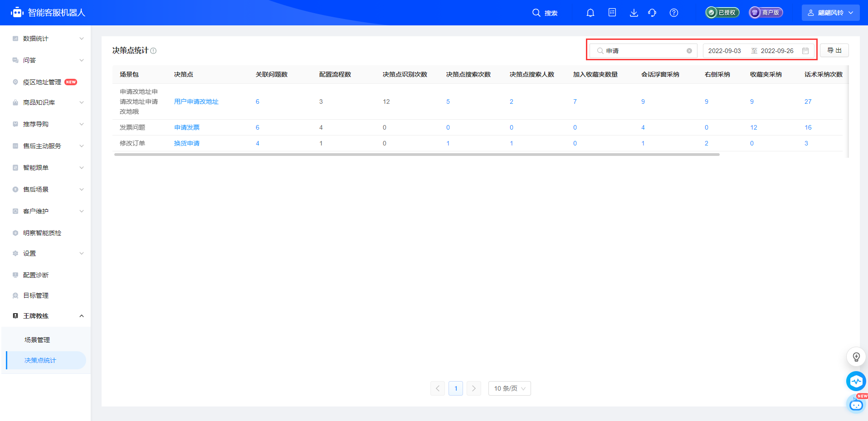Click the 申请 search input field

click(x=644, y=51)
